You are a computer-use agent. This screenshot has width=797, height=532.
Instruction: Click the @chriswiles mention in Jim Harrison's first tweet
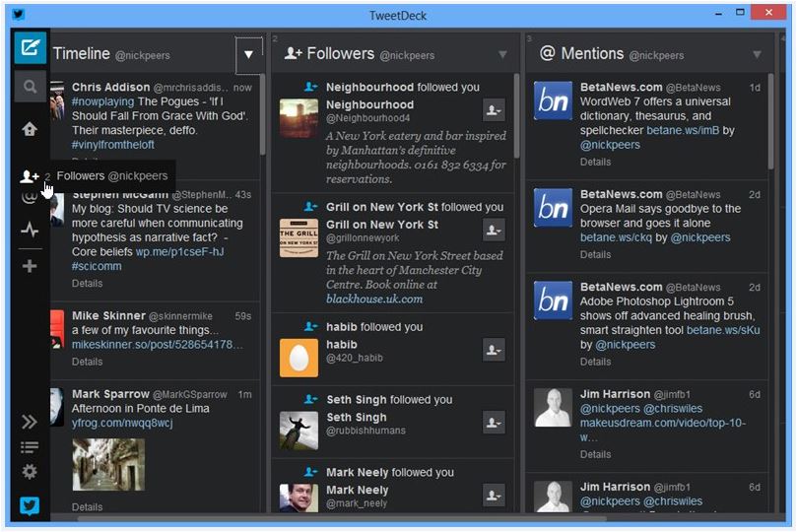point(673,409)
